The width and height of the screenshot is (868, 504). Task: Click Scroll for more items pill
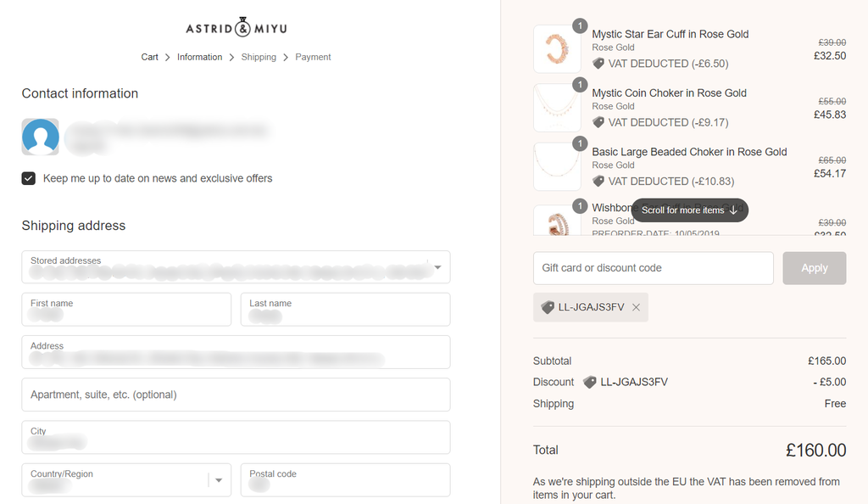pos(690,210)
